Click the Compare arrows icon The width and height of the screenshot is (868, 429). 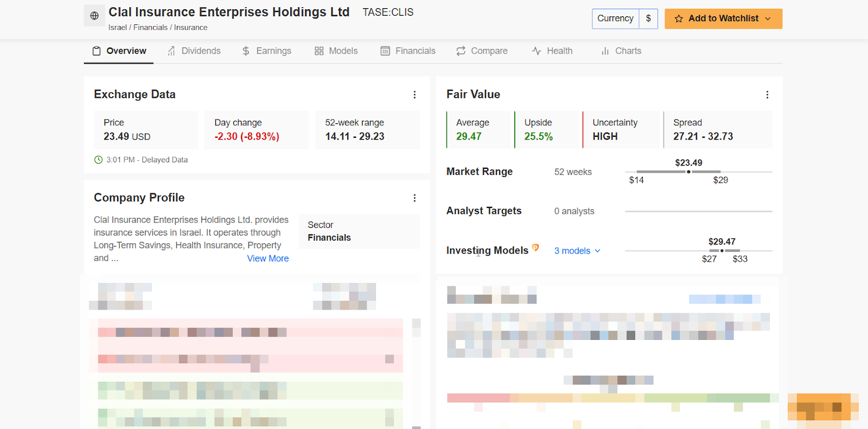click(461, 51)
